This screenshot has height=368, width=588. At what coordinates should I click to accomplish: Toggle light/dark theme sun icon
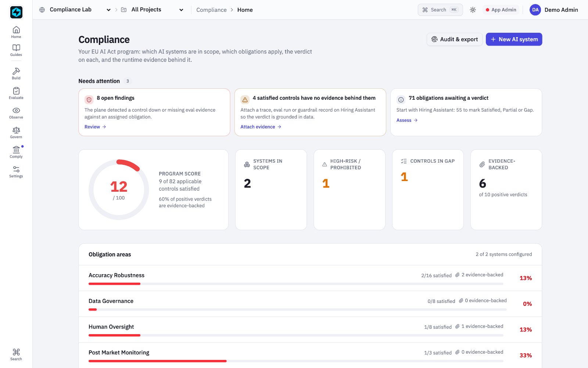click(x=473, y=10)
